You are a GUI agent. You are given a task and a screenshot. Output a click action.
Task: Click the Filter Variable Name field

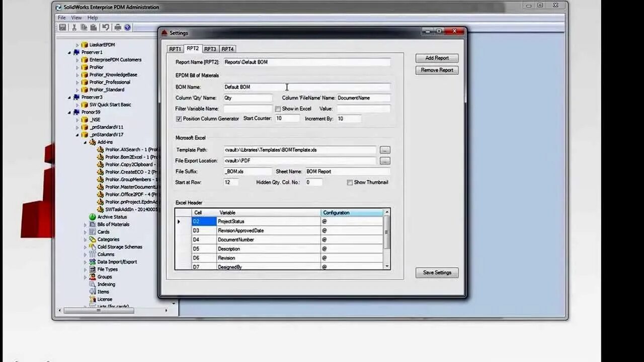point(248,109)
